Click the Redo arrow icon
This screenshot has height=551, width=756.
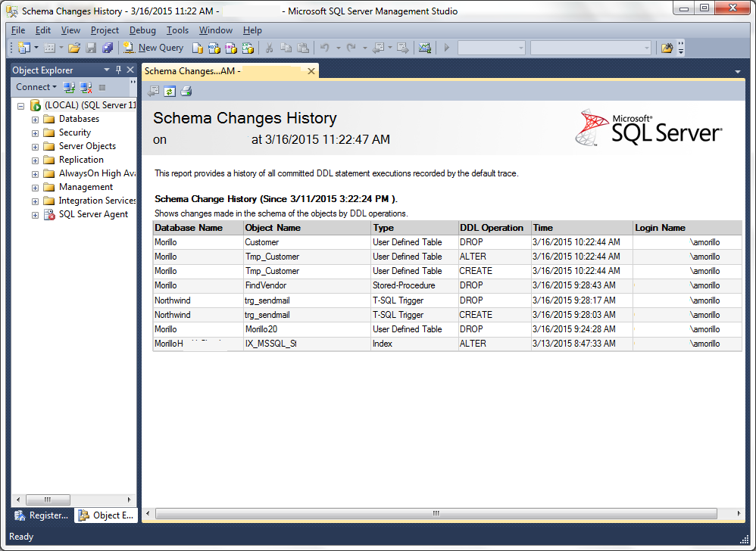tap(351, 48)
